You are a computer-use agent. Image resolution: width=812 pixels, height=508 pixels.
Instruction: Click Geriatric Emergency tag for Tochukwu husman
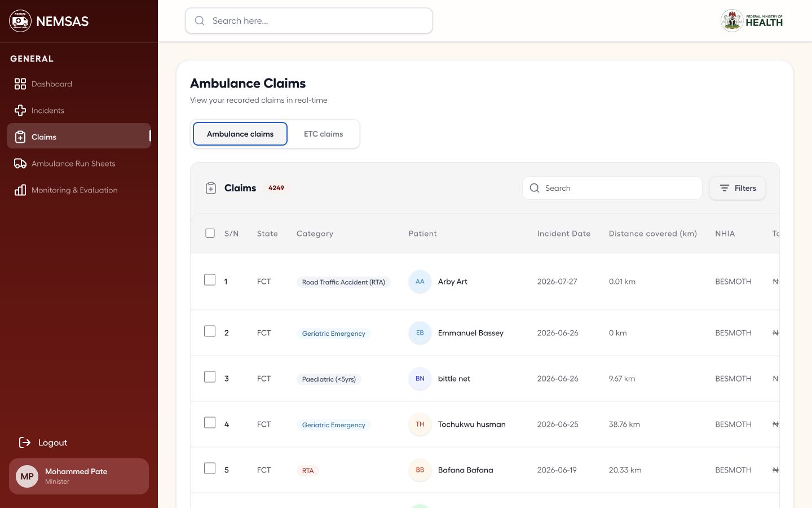tap(334, 425)
